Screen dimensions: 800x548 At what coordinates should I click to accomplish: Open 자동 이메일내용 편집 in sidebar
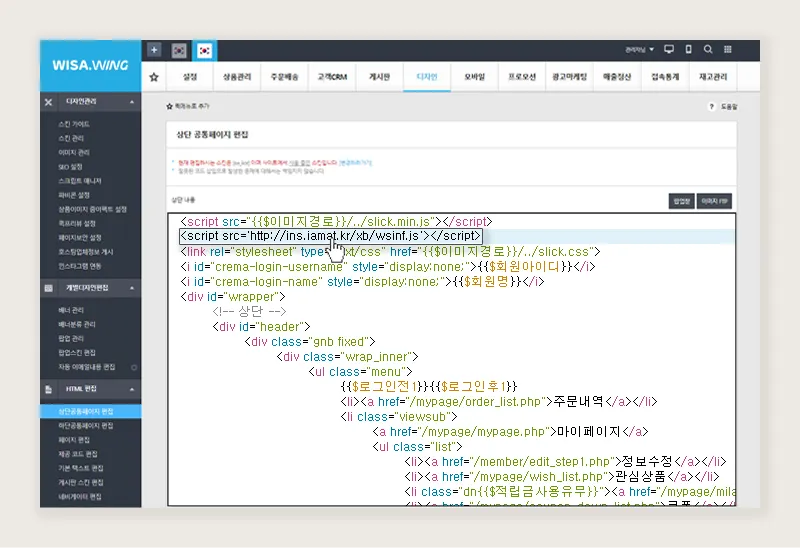87,367
